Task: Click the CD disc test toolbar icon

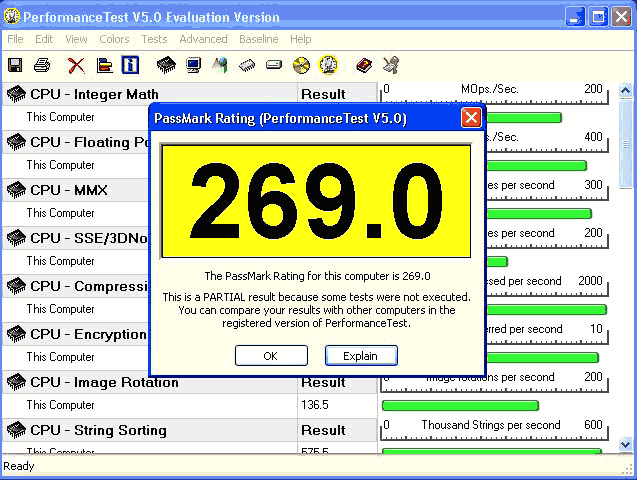Action: tap(301, 65)
